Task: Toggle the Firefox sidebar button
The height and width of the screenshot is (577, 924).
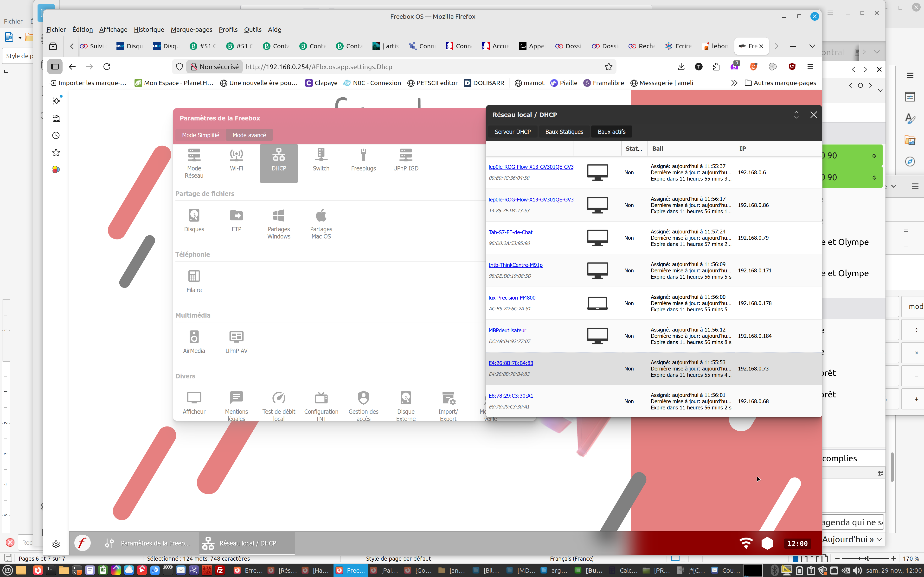Action: [x=55, y=67]
